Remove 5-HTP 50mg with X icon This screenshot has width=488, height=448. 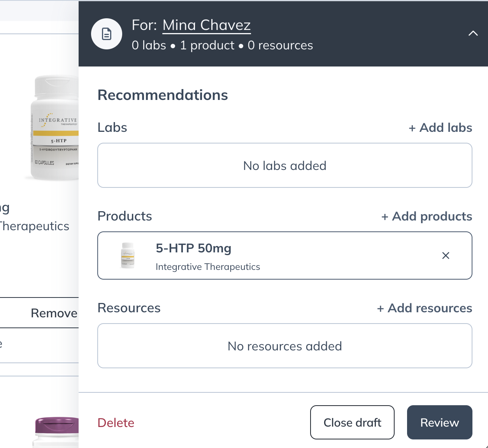446,255
